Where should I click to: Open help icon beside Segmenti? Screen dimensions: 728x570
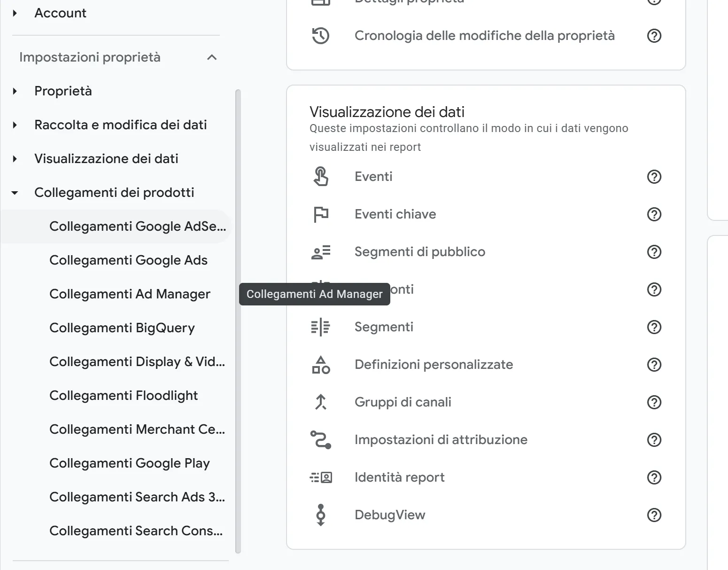point(654,327)
